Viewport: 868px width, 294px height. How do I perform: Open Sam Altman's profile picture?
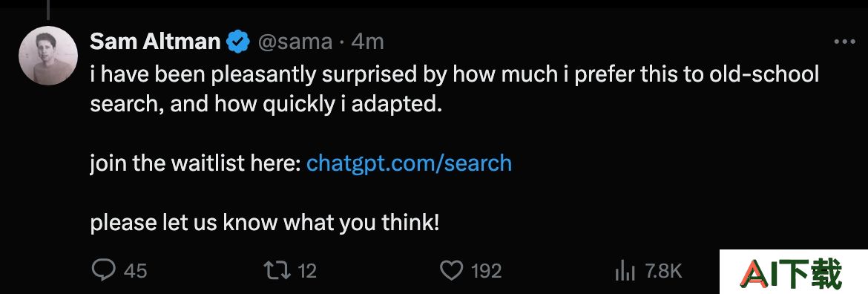click(48, 56)
